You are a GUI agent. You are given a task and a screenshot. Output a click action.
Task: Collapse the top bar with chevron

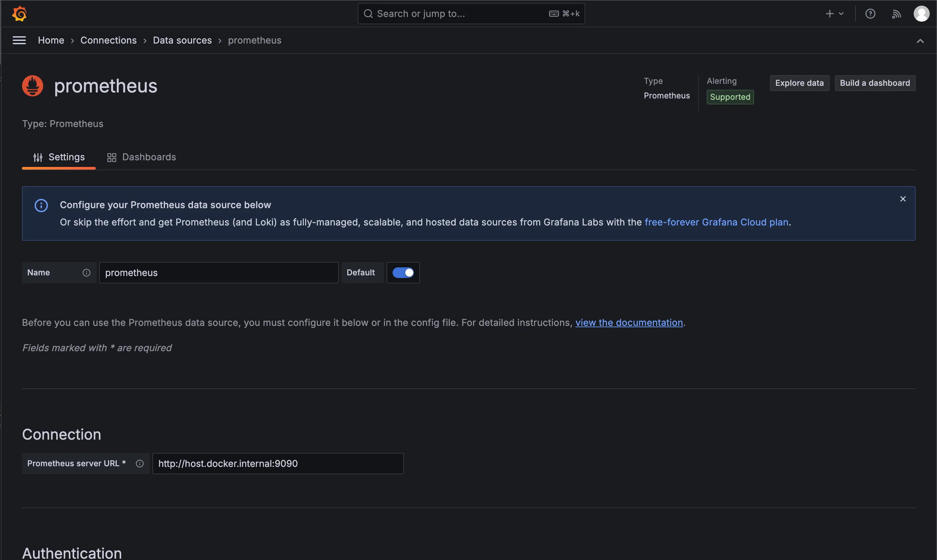coord(920,41)
